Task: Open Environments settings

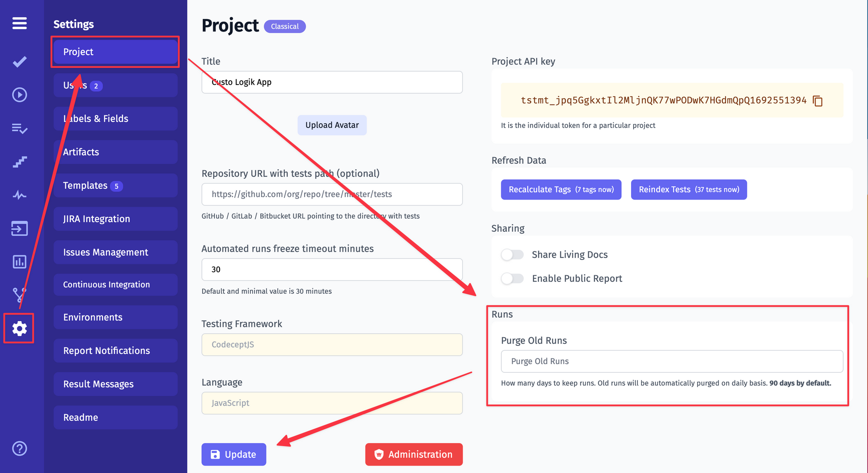Action: click(x=115, y=317)
